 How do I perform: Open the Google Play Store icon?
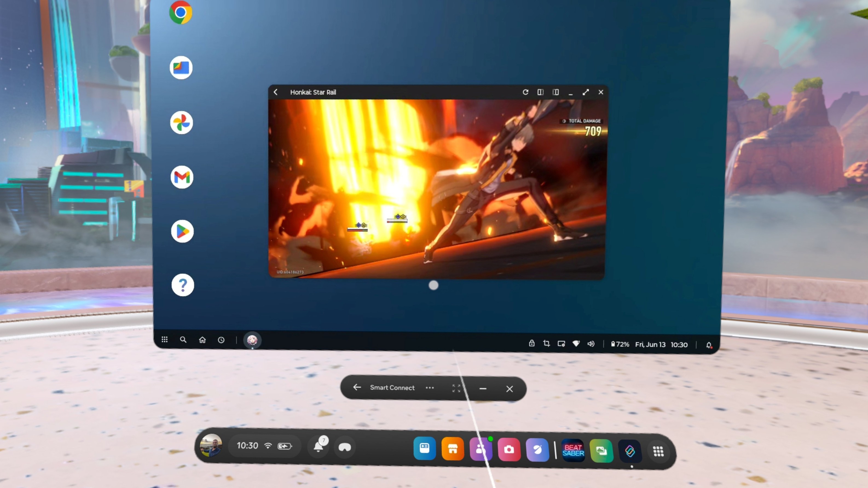click(x=182, y=231)
